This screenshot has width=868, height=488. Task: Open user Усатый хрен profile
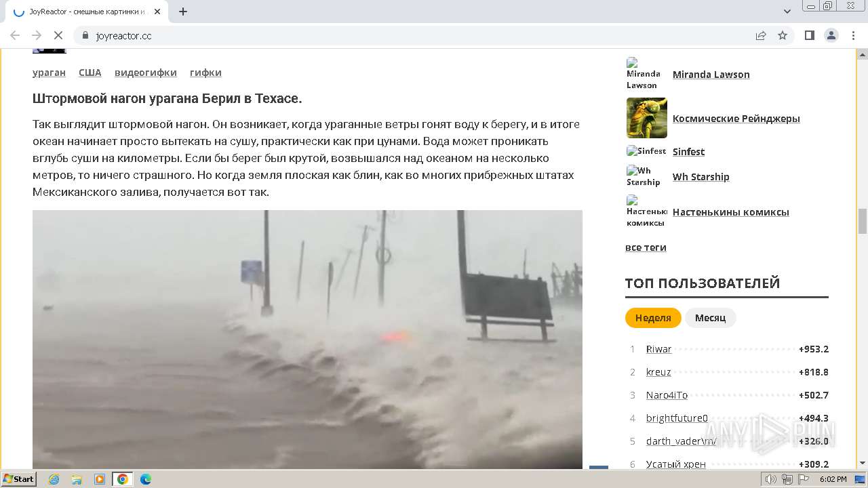tap(675, 464)
